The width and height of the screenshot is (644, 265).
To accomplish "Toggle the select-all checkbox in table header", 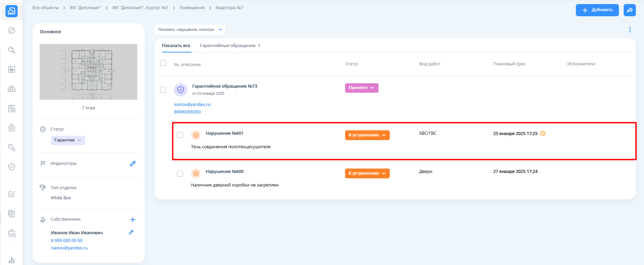I will [x=163, y=63].
